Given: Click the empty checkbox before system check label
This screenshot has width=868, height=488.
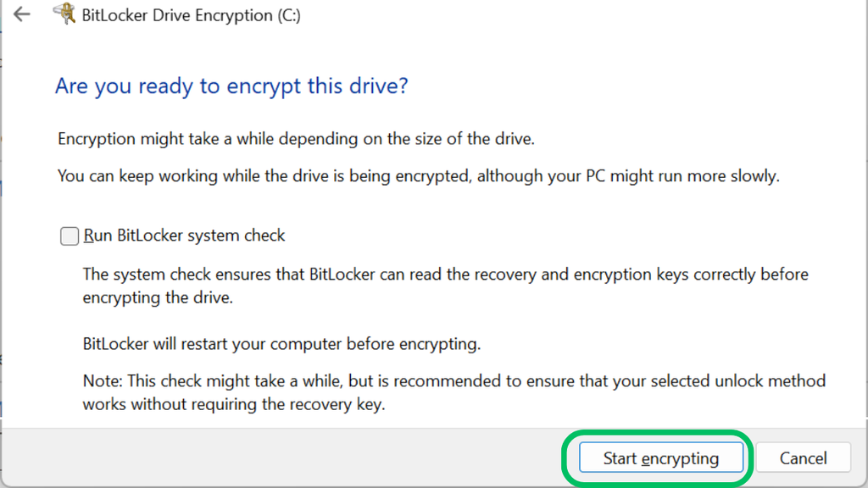Looking at the screenshot, I should click(x=69, y=236).
